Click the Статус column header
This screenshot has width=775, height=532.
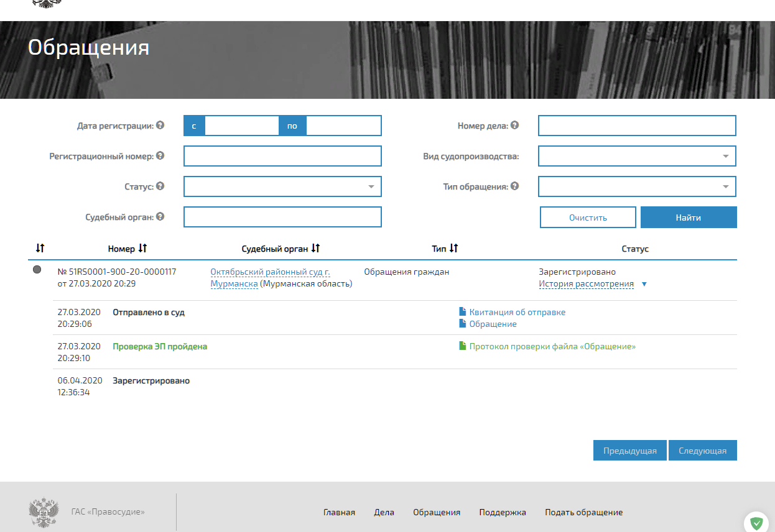click(x=635, y=249)
